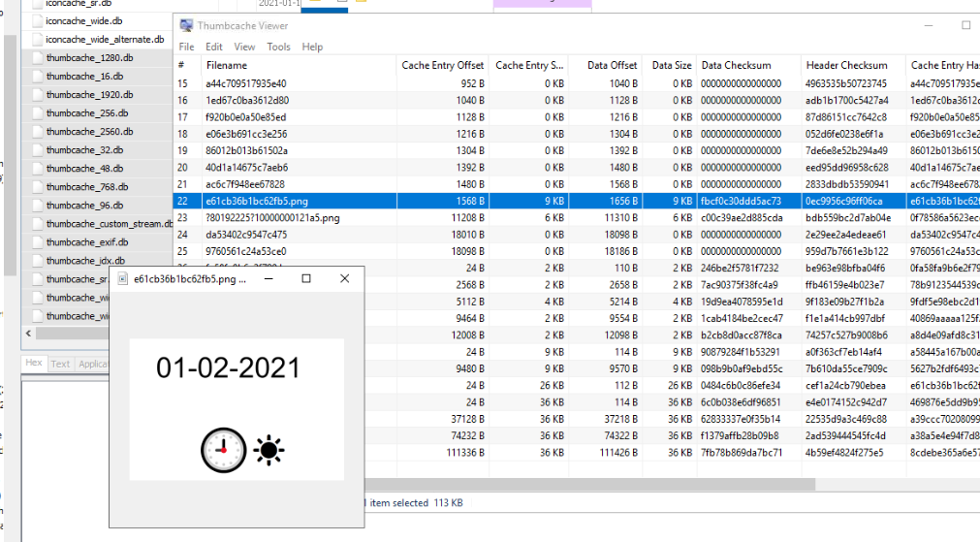Open the Edit menu

click(214, 47)
